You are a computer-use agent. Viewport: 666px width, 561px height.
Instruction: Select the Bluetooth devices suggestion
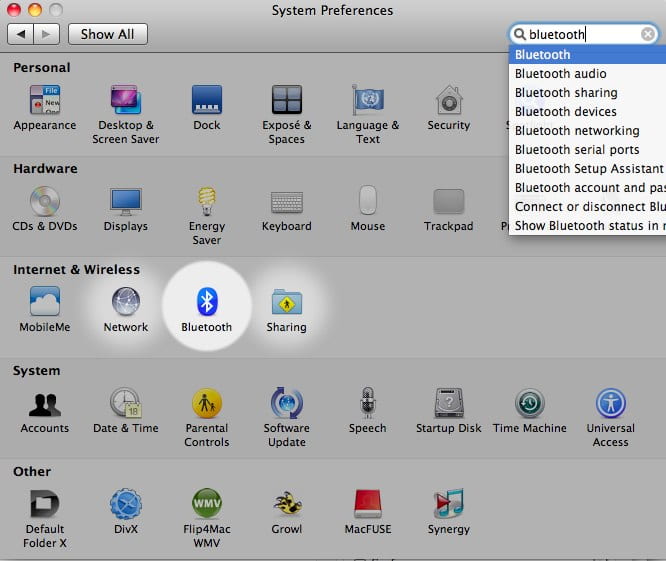coord(587,112)
